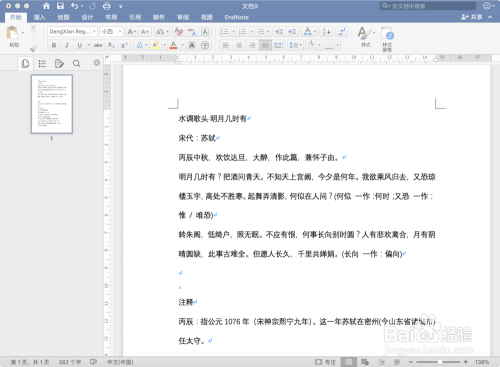500x367 pixels.
Task: Open the 审阅 (Review) tab
Action: pos(183,17)
